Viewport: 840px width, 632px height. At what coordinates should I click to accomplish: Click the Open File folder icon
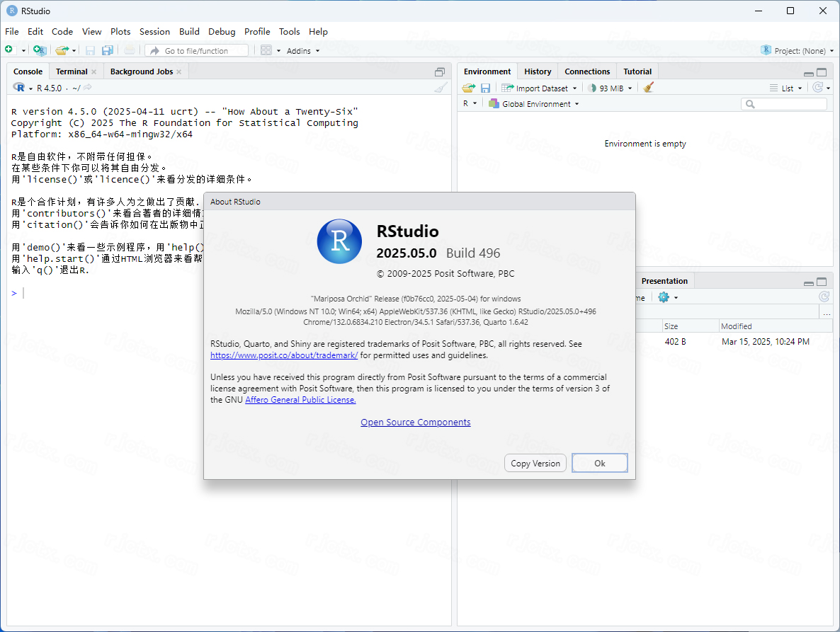(62, 50)
